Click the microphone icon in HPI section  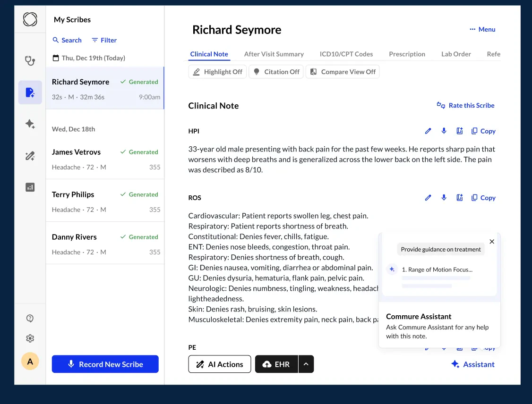pyautogui.click(x=444, y=131)
